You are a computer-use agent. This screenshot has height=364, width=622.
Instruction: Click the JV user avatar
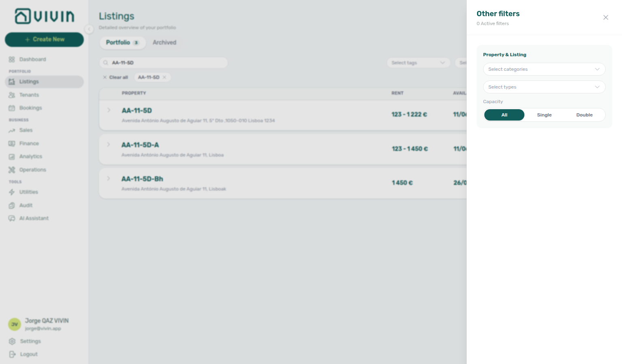(x=15, y=324)
